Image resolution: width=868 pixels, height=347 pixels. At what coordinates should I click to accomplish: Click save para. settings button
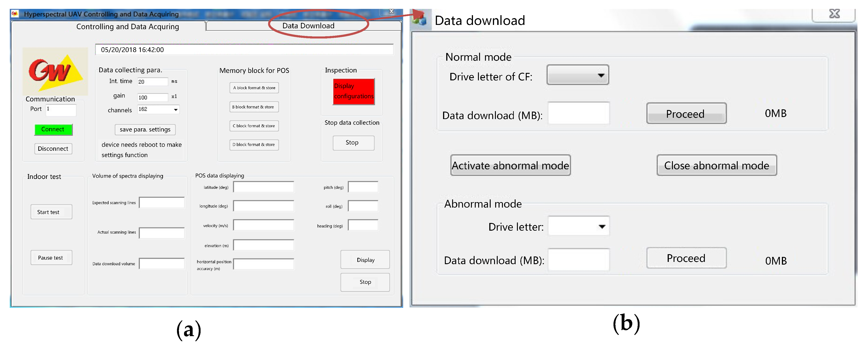pos(145,129)
